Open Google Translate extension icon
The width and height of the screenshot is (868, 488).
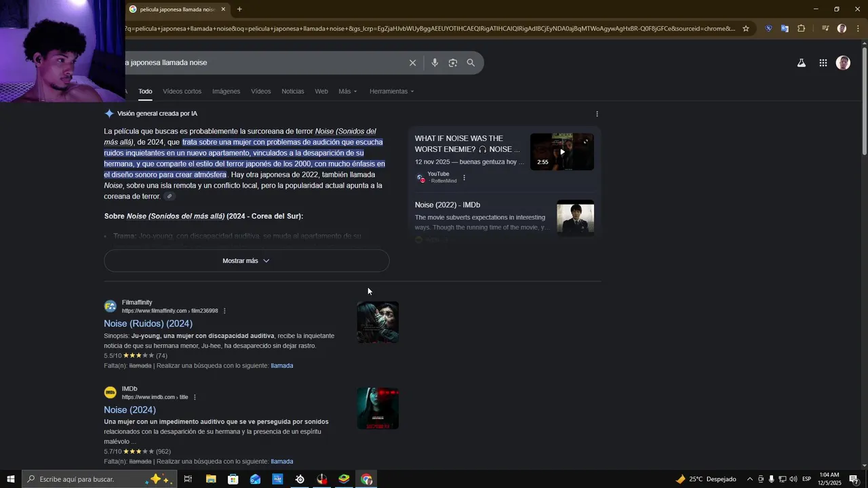pos(785,28)
